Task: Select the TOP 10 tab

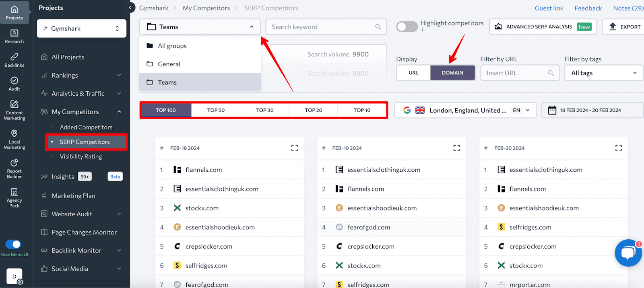Action: click(x=362, y=110)
